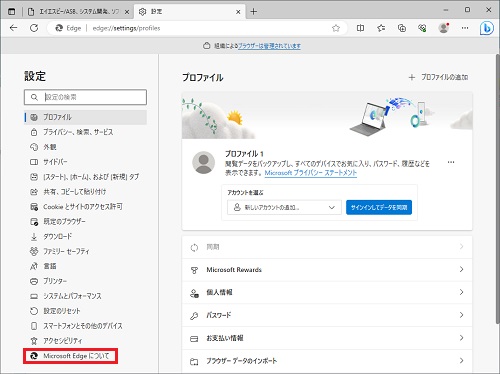Reload the page with refresh icon

point(34,28)
